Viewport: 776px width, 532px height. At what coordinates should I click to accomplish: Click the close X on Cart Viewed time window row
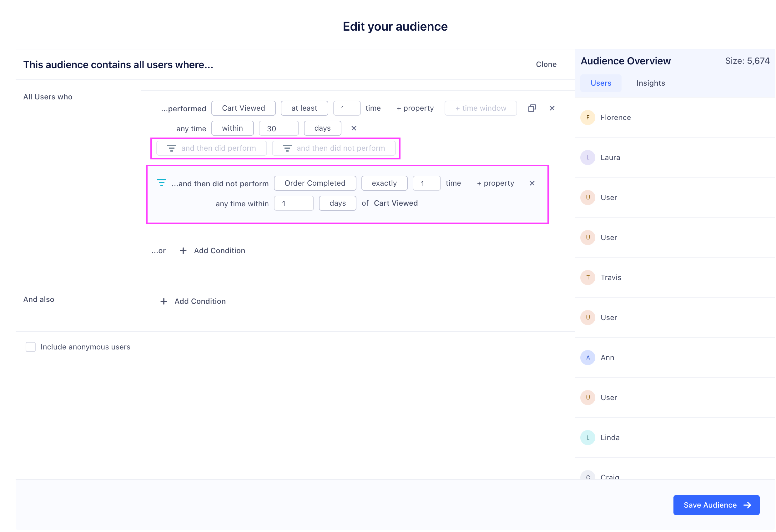point(354,128)
